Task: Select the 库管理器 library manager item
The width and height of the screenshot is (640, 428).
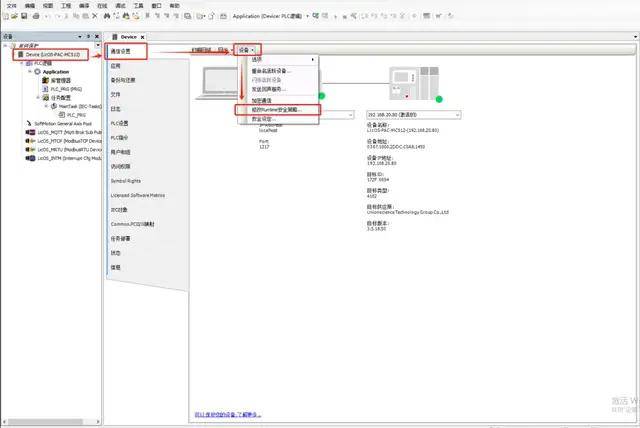Action: [x=55, y=80]
